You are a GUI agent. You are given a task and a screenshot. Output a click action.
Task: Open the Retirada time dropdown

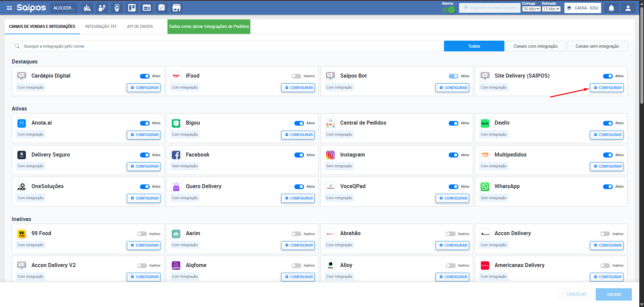point(551,9)
